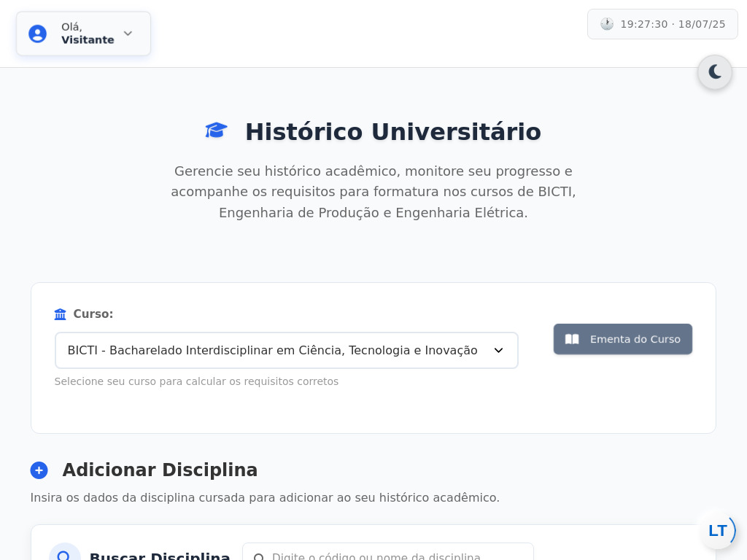This screenshot has width=747, height=560.
Task: Click the Adicionar Disciplina heading
Action: [160, 470]
